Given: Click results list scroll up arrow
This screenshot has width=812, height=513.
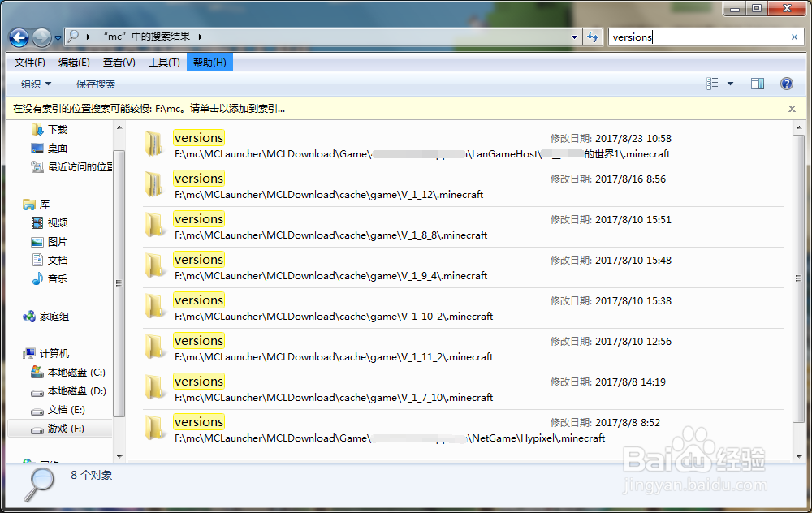Looking at the screenshot, I should [798, 127].
